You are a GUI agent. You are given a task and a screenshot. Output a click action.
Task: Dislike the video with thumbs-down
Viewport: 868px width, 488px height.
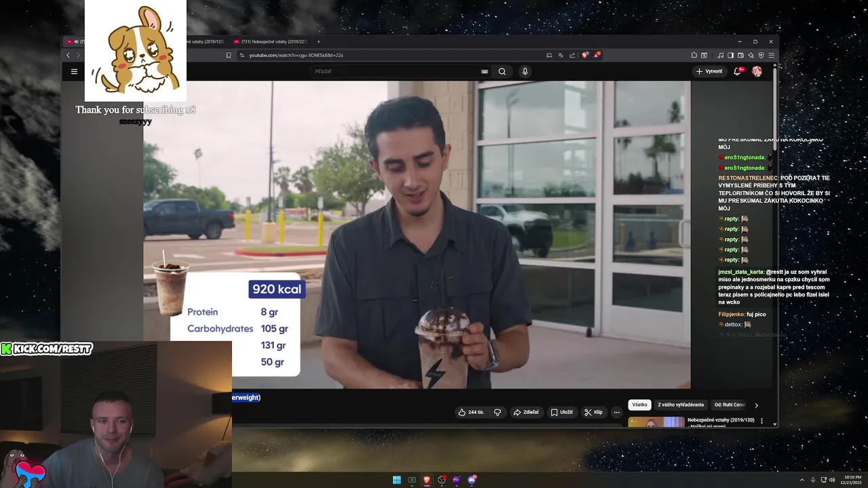(497, 412)
